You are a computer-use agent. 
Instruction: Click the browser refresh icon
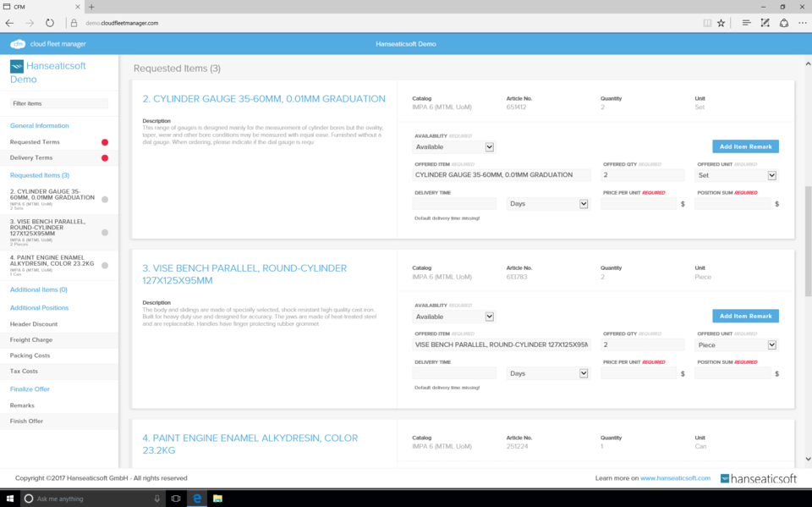(50, 23)
